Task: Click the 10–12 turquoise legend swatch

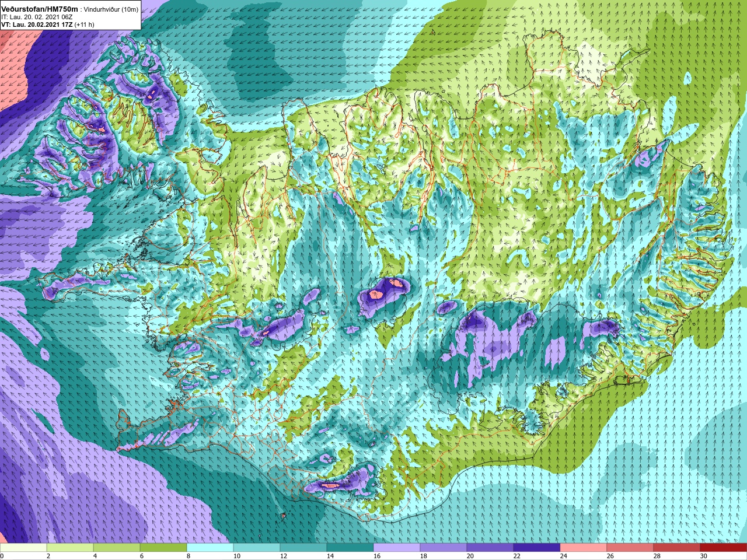Action: pyautogui.click(x=257, y=548)
